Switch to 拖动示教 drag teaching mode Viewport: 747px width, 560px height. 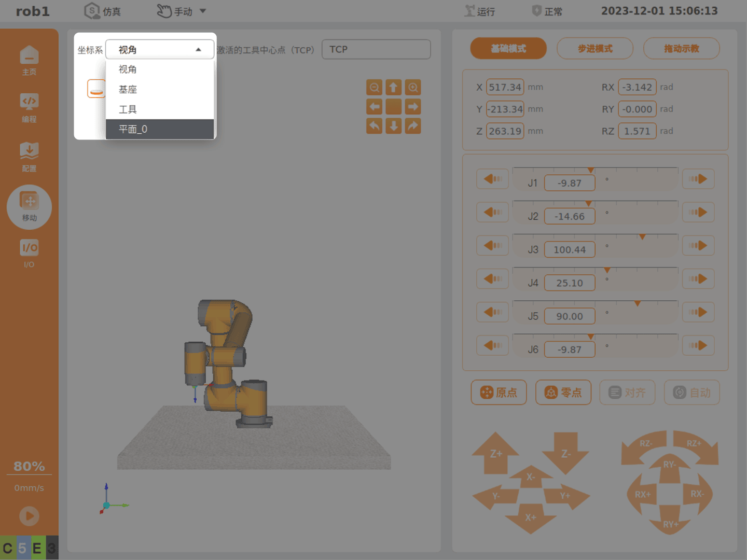[682, 48]
